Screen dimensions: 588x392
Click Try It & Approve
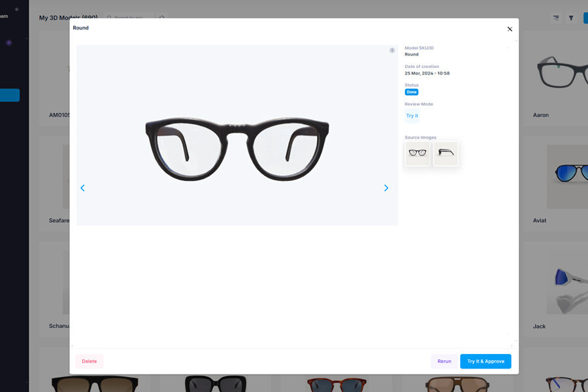click(x=485, y=361)
